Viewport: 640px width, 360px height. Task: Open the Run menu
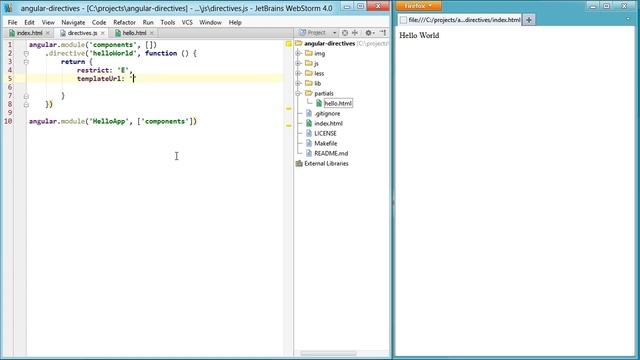[148, 22]
